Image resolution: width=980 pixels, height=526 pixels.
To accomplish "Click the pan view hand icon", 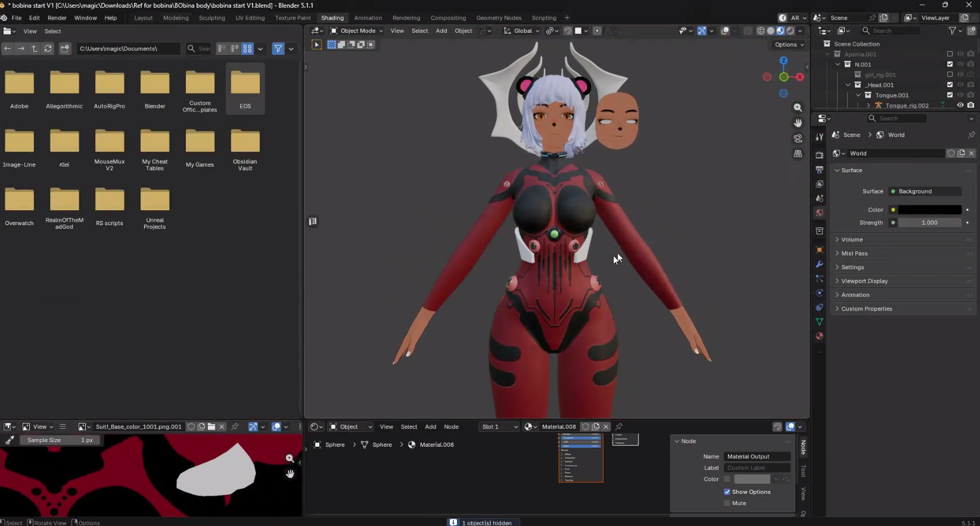I will [798, 123].
